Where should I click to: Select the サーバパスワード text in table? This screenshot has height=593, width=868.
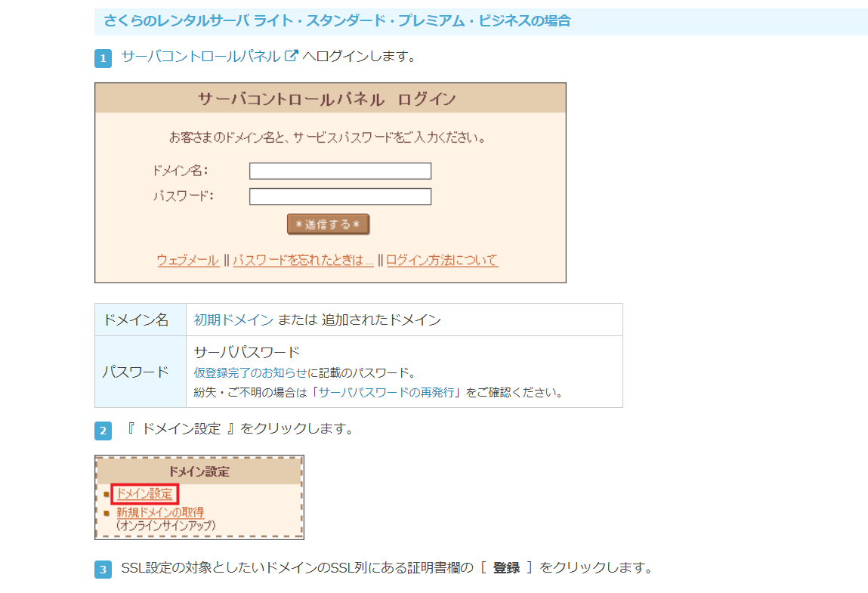point(247,352)
